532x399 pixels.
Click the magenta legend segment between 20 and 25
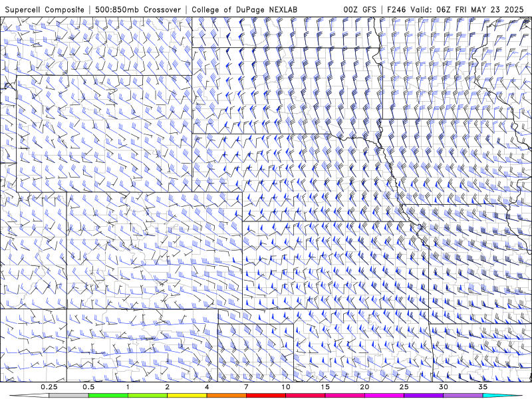point(384,396)
